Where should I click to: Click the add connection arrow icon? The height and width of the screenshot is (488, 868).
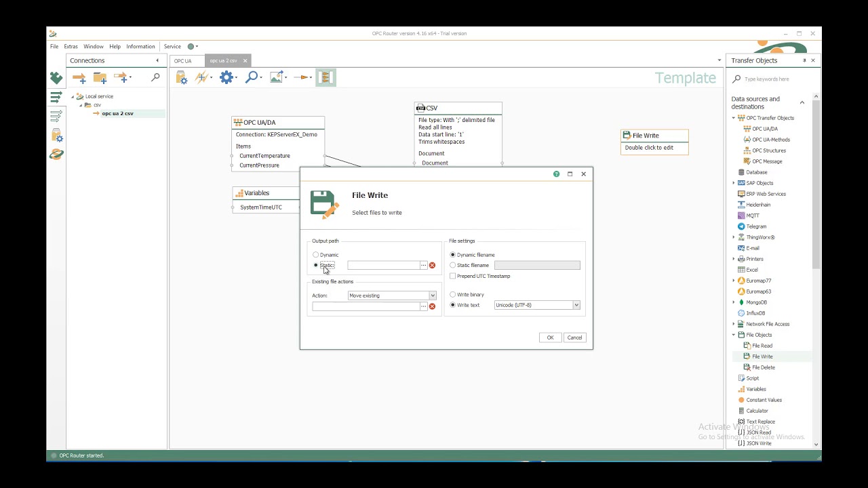pyautogui.click(x=79, y=78)
